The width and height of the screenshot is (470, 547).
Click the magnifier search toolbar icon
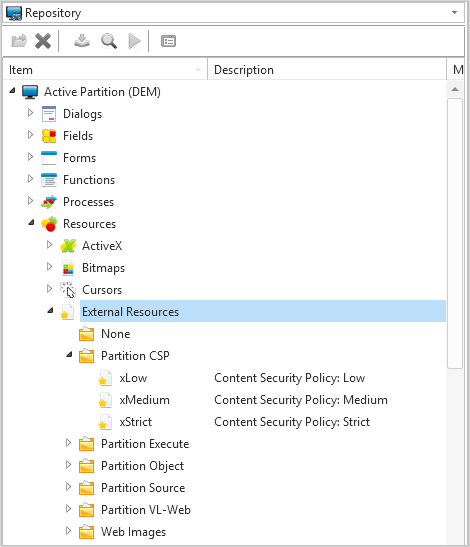coord(109,41)
